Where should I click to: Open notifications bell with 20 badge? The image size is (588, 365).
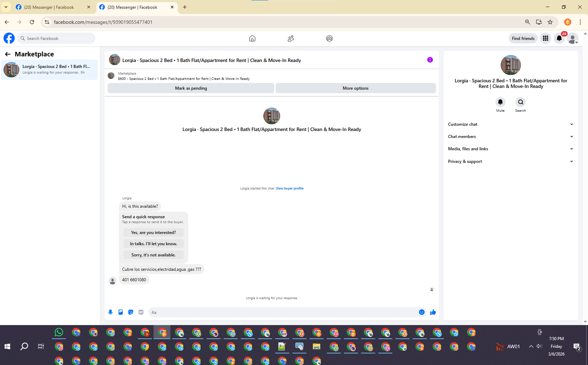click(559, 39)
